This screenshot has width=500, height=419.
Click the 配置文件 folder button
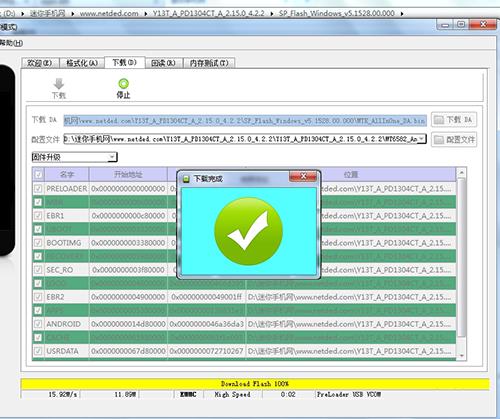coord(454,139)
